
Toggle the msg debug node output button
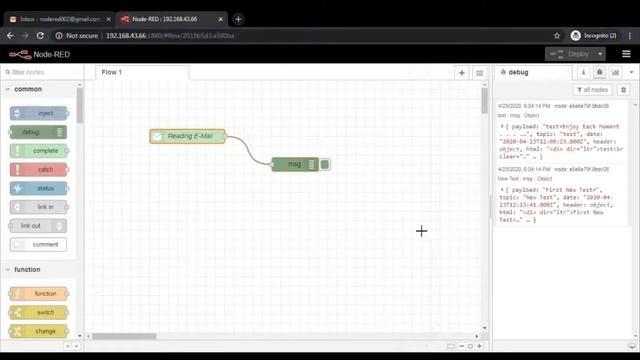click(x=325, y=164)
